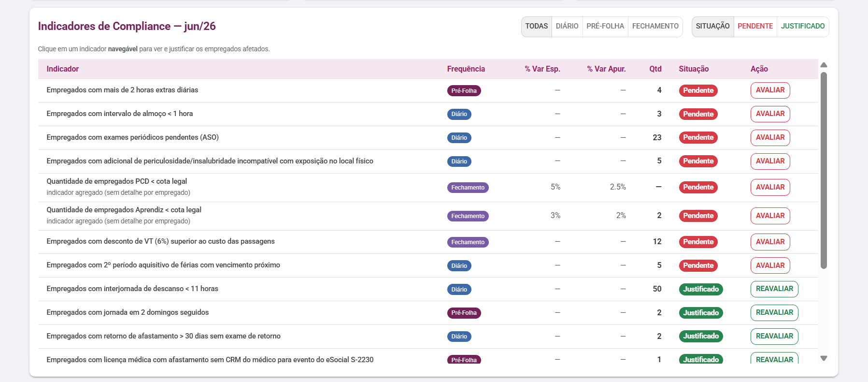Click AVALIAR for Aprendiz cota legal row
868x382 pixels.
tap(770, 216)
